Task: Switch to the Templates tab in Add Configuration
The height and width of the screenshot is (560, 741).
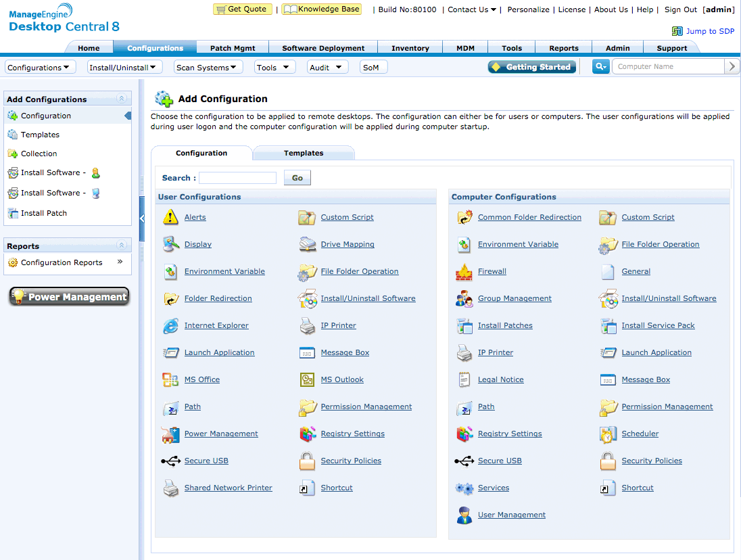Action: click(x=304, y=153)
